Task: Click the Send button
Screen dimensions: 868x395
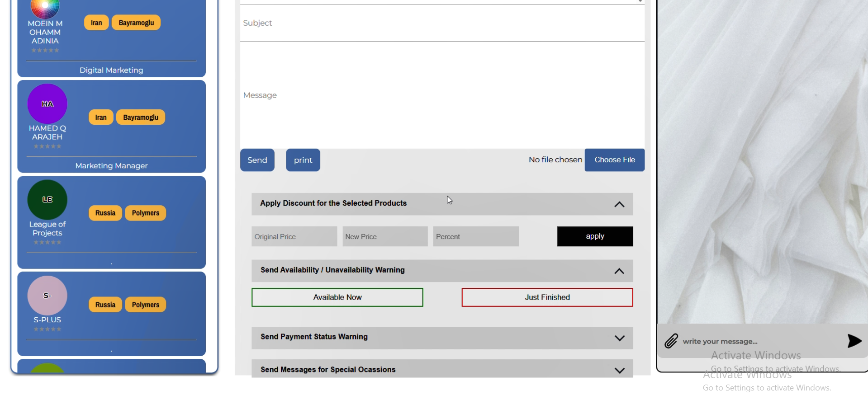Action: (x=257, y=160)
